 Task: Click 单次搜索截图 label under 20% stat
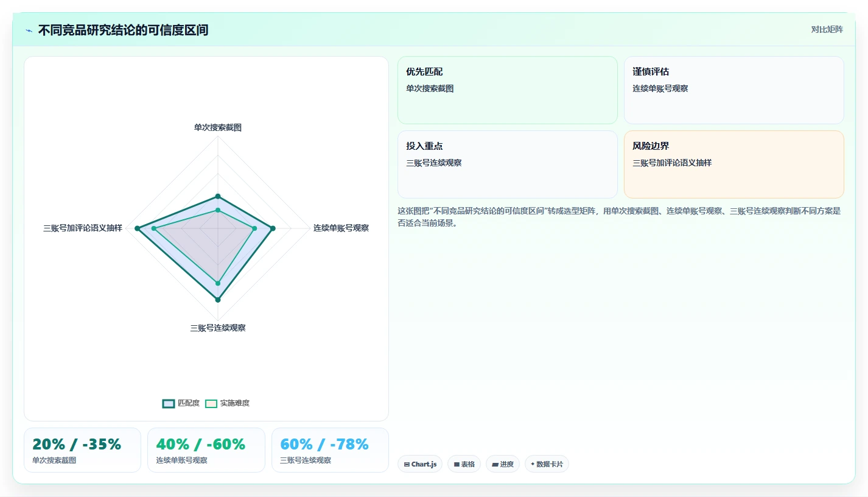tap(54, 460)
